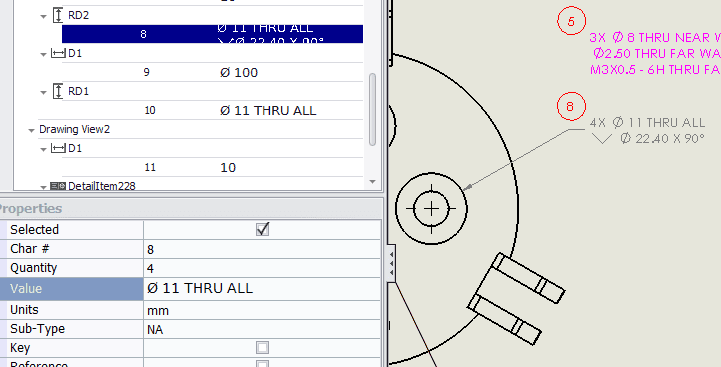Toggle the Reference checkbox
Screen dimensions: 721x367
click(x=263, y=364)
